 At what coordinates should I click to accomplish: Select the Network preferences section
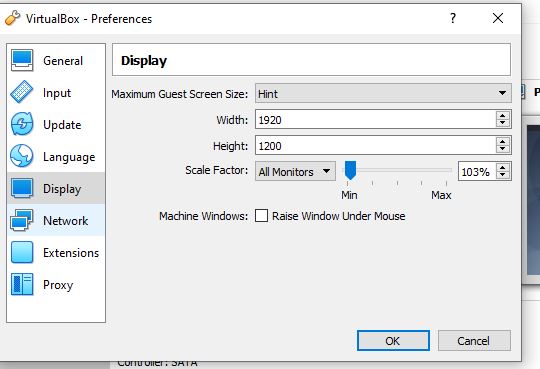click(x=56, y=220)
